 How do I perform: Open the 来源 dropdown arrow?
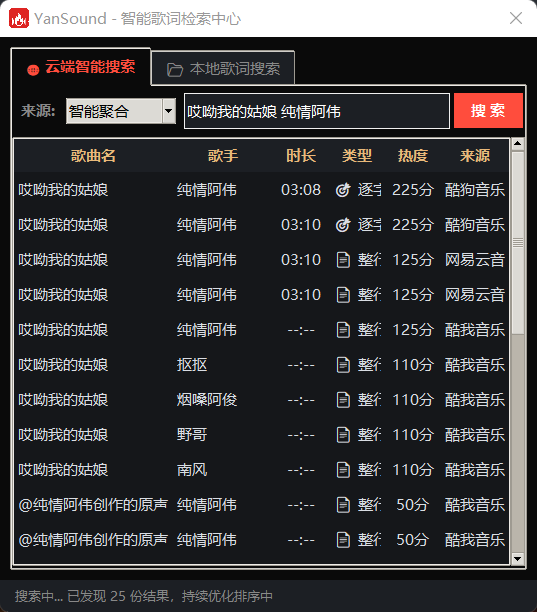[x=169, y=111]
